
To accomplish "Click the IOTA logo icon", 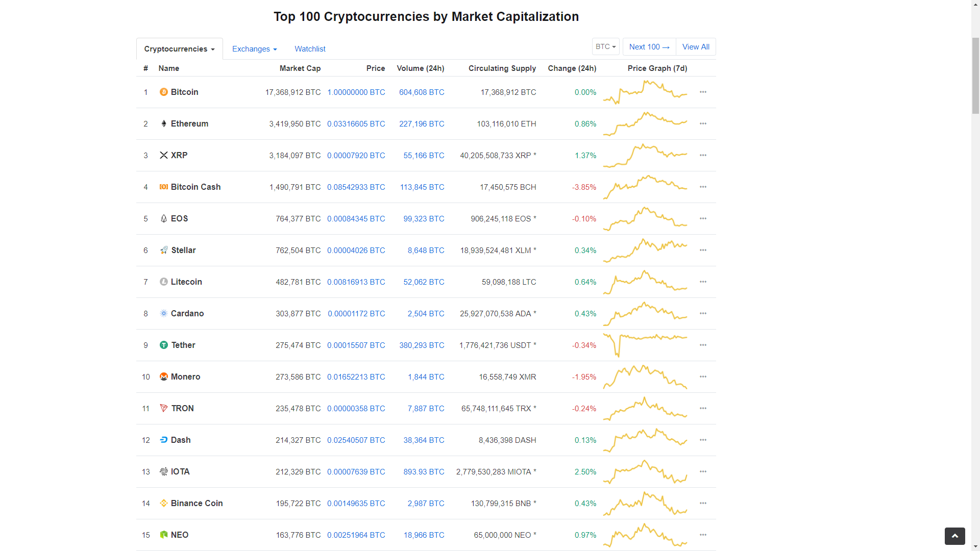I will 163,471.
